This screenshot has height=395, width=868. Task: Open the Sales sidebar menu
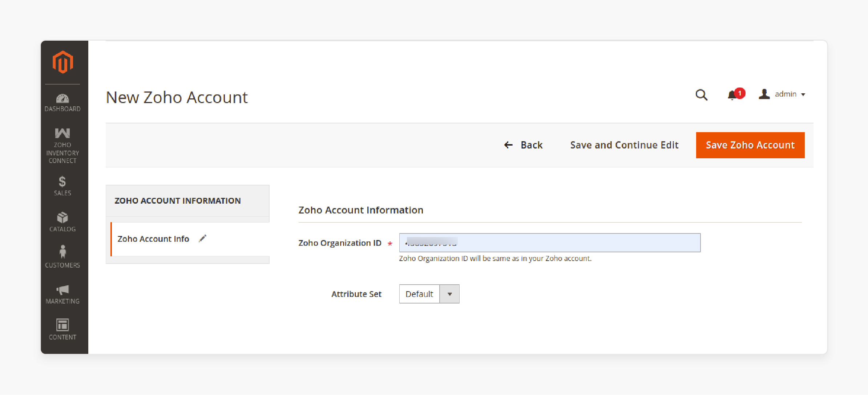tap(62, 186)
